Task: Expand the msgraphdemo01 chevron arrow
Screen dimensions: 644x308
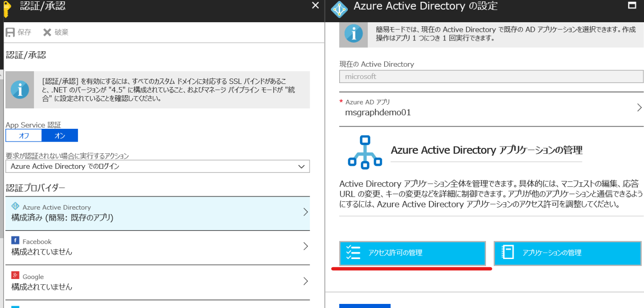Action: 639,108
